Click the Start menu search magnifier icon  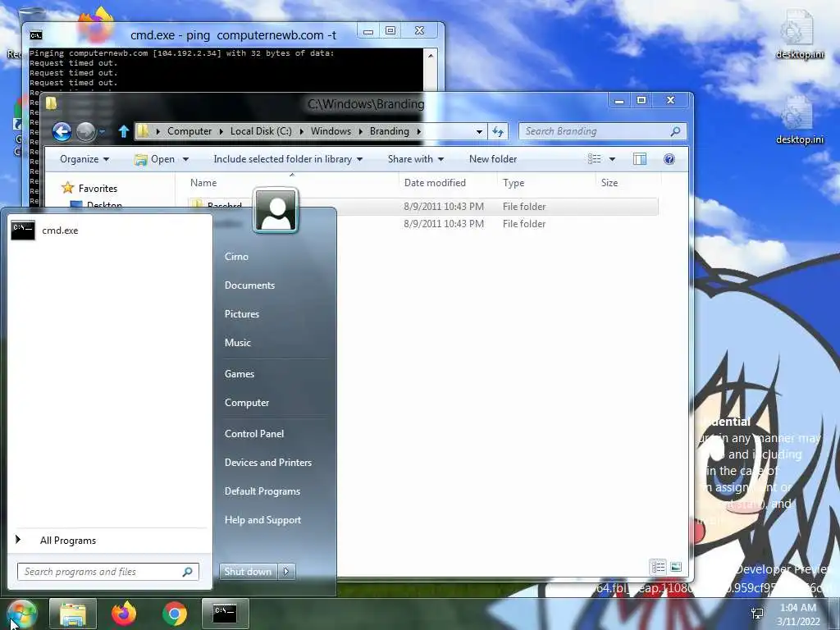[x=188, y=572]
